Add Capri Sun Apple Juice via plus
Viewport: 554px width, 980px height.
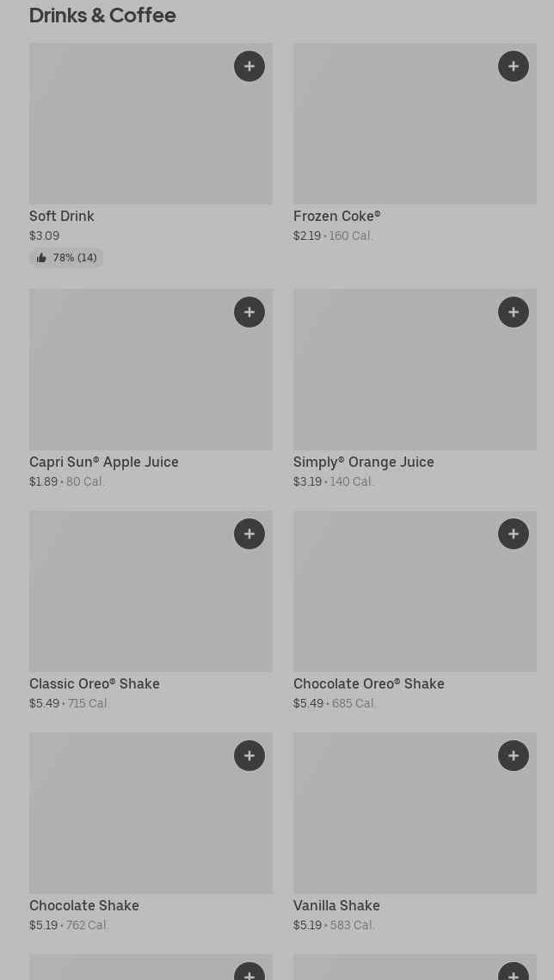[x=249, y=312]
